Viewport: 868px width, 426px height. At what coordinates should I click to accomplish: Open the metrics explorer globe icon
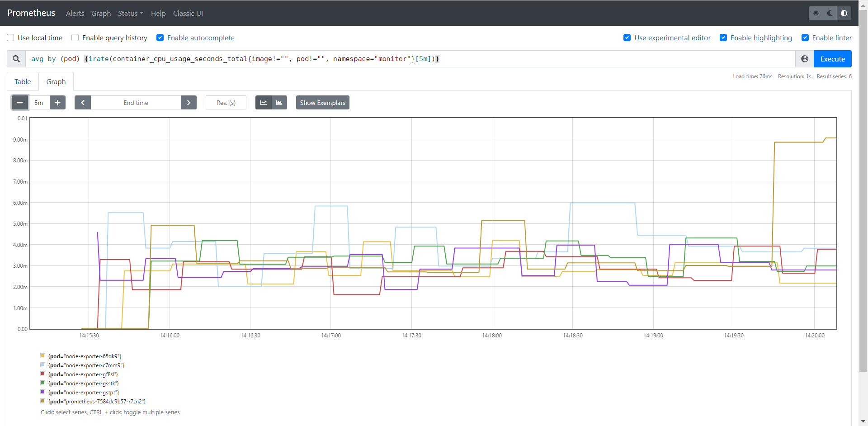point(805,59)
